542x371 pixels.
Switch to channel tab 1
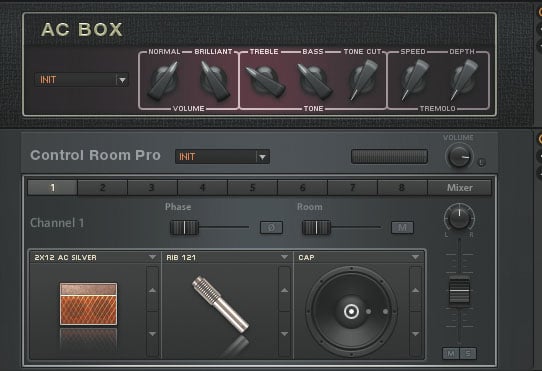click(53, 187)
